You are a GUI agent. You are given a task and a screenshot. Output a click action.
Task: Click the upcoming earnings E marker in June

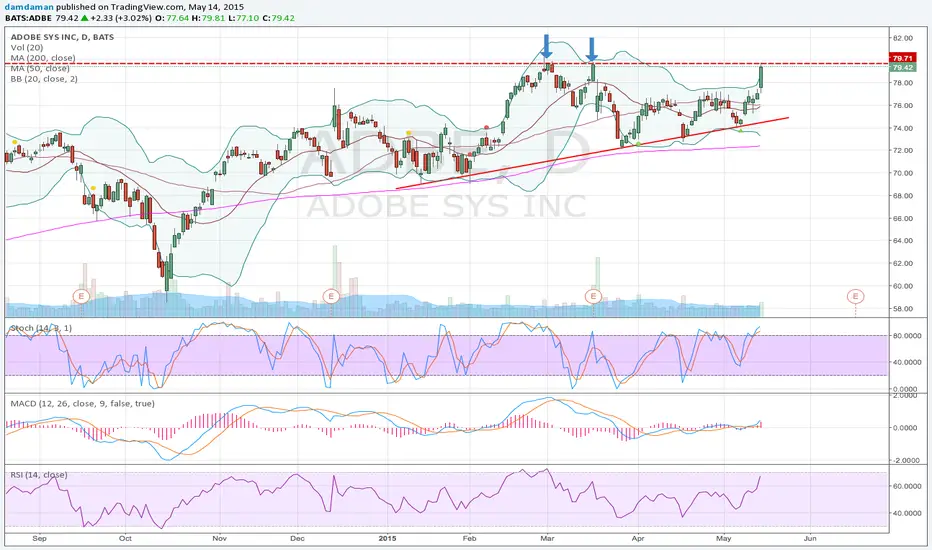pyautogui.click(x=855, y=296)
